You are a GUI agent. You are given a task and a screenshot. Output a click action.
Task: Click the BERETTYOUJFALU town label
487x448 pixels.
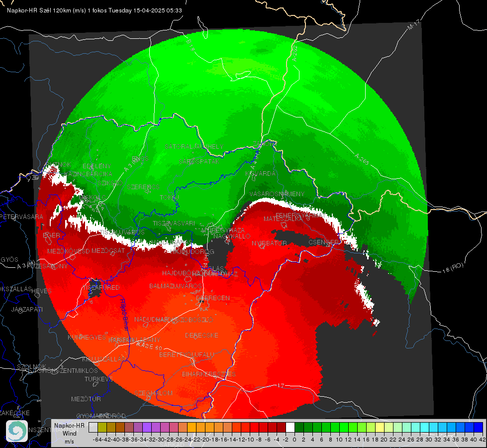click(187, 355)
